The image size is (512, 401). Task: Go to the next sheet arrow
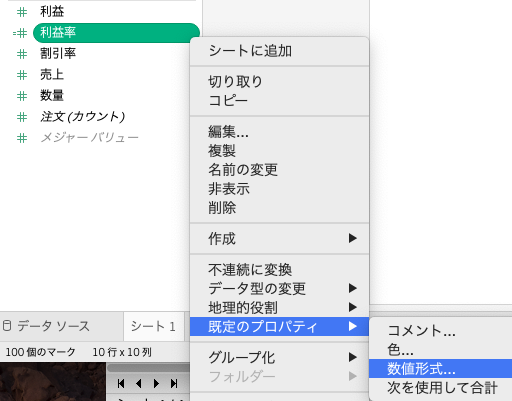(156, 384)
